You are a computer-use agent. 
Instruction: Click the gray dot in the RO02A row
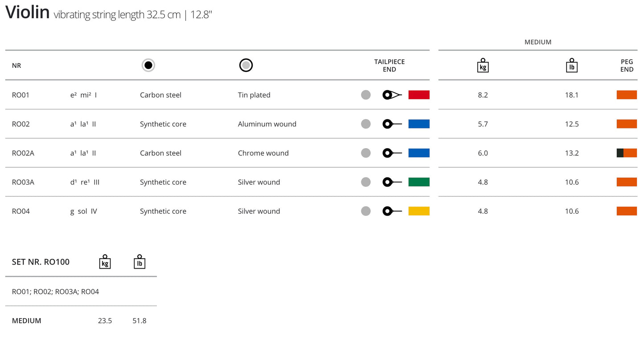366,153
